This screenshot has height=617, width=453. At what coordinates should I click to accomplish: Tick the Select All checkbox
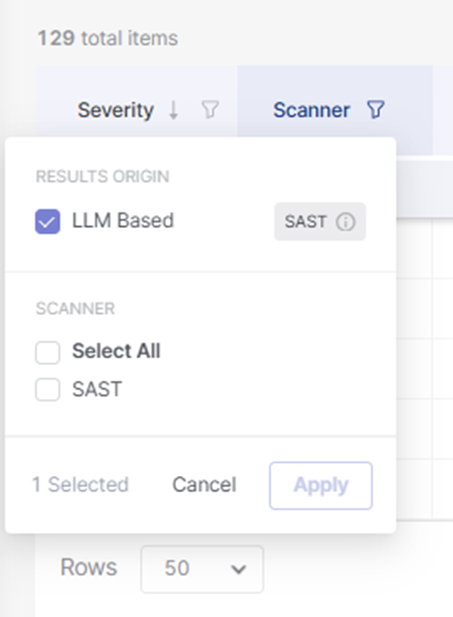[48, 353]
